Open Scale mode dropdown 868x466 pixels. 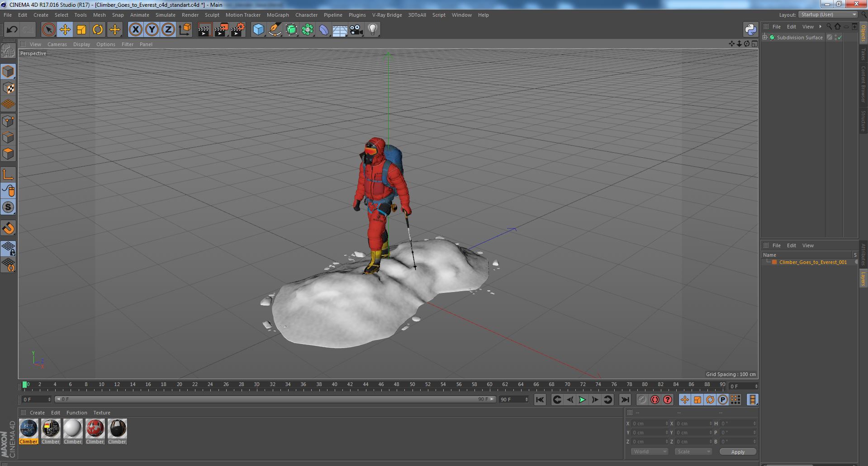[x=693, y=452]
